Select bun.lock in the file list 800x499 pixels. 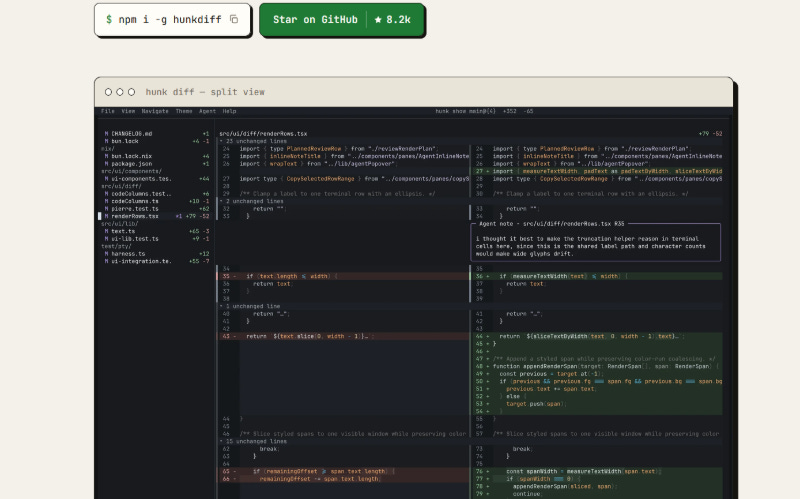(157, 141)
